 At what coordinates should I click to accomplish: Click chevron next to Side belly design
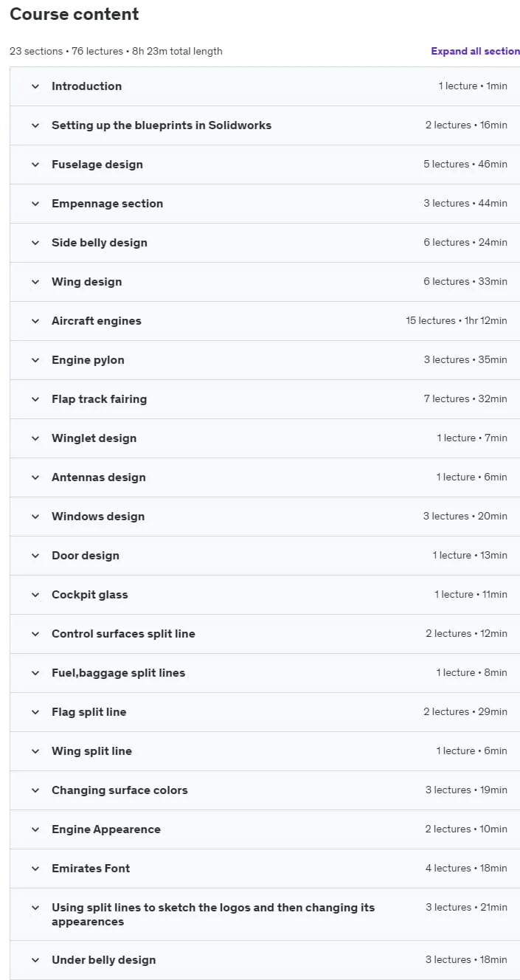(35, 243)
